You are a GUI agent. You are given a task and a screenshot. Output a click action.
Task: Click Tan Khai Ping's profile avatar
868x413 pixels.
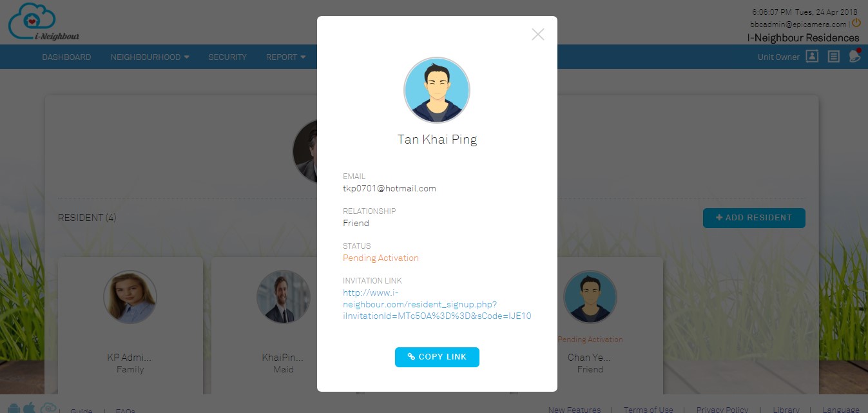point(437,90)
